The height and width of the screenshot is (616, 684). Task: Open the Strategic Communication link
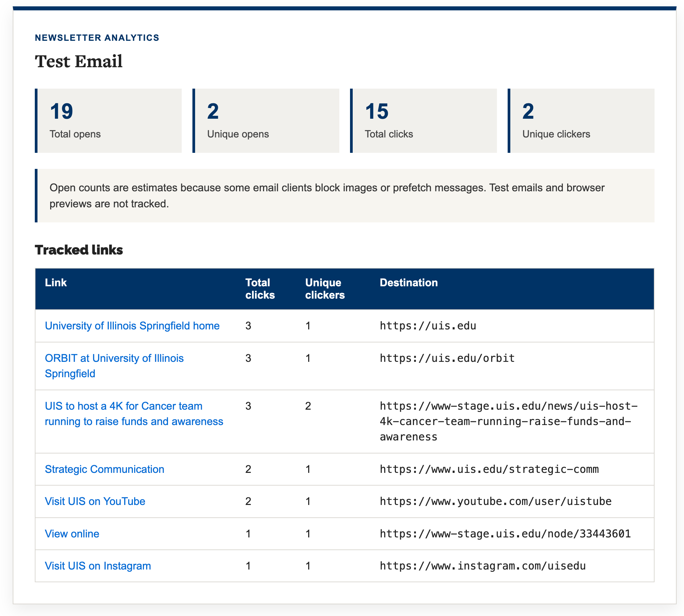pos(104,469)
